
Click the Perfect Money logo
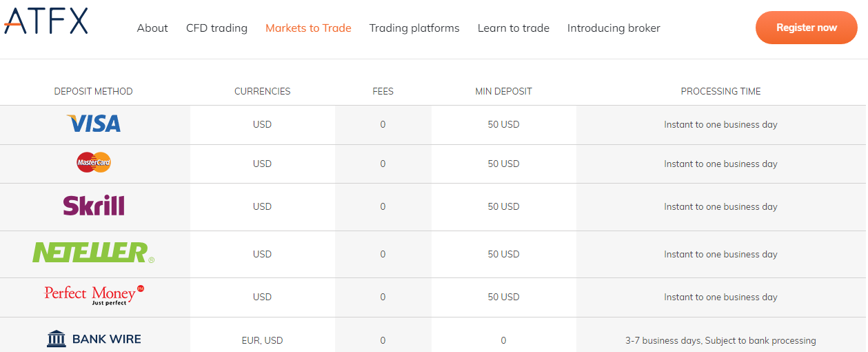(94, 295)
